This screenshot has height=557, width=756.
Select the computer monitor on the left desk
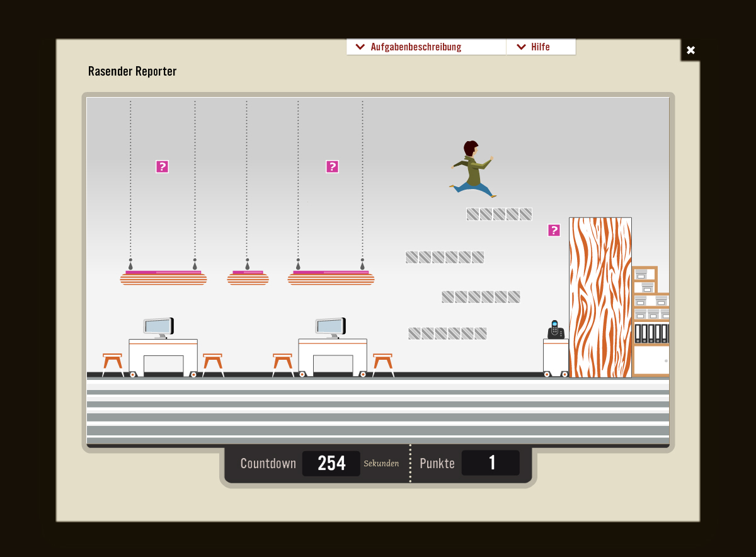pyautogui.click(x=158, y=326)
